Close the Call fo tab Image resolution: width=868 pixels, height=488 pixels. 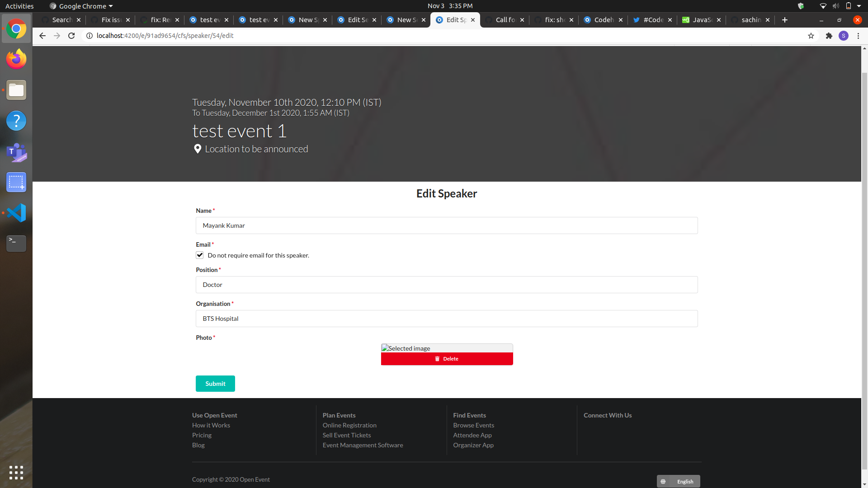pos(522,20)
